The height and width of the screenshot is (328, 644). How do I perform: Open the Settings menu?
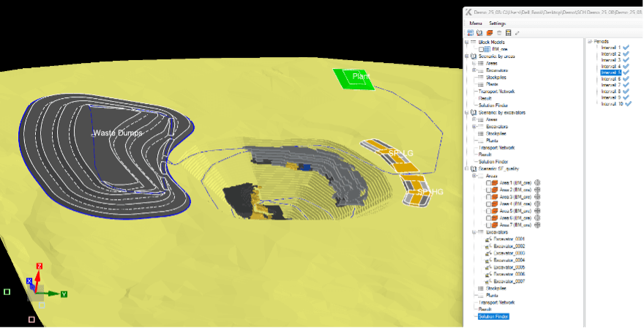(497, 23)
